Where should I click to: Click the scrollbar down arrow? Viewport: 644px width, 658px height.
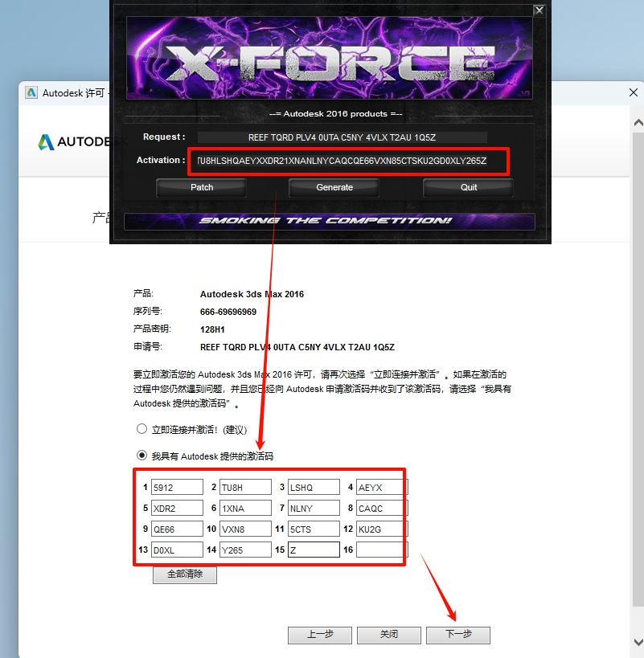pos(638,641)
